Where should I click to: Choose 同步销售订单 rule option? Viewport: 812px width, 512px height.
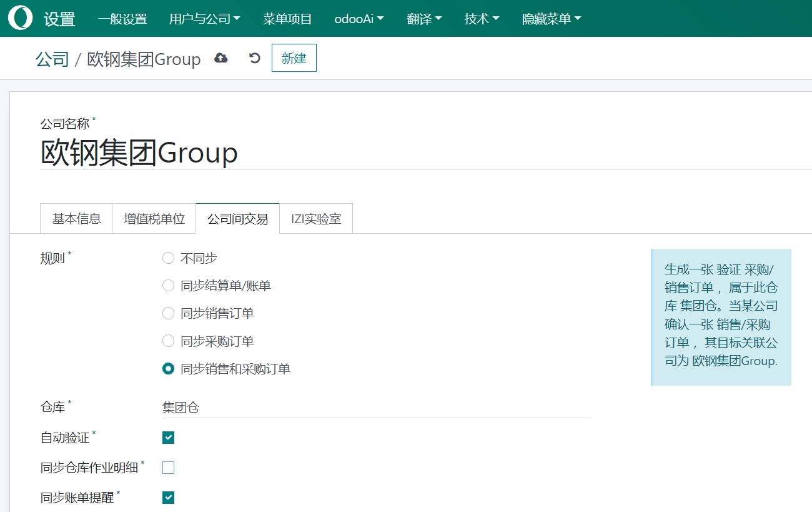click(x=168, y=313)
